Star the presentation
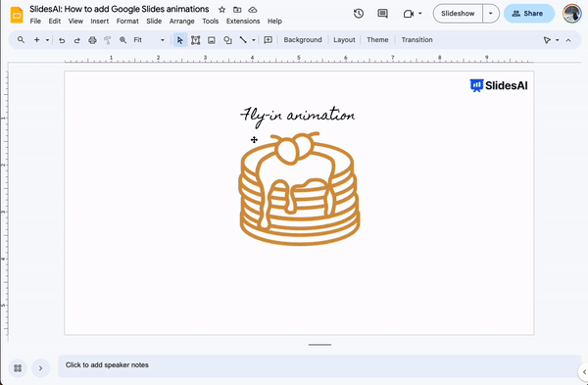This screenshot has width=588, height=385. point(222,10)
